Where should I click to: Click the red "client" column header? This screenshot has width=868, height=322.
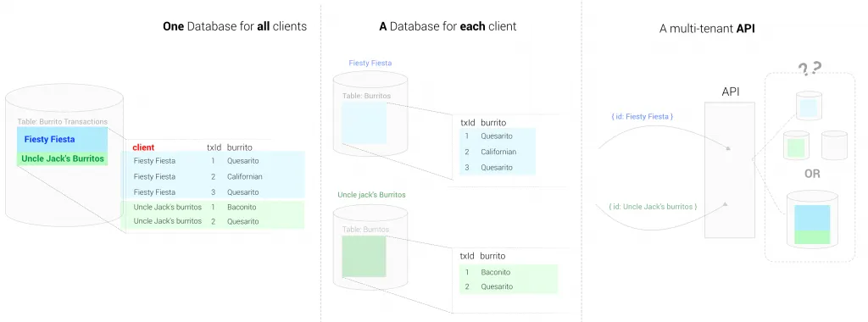point(143,147)
